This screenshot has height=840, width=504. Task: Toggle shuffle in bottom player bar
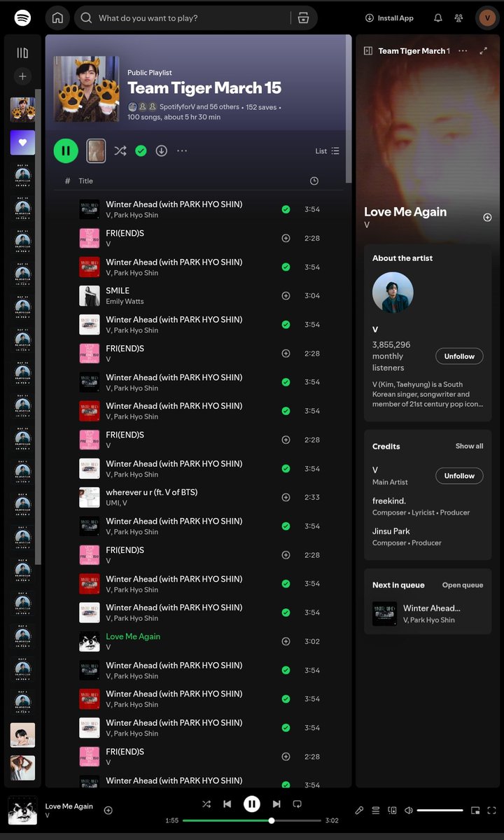tap(206, 804)
